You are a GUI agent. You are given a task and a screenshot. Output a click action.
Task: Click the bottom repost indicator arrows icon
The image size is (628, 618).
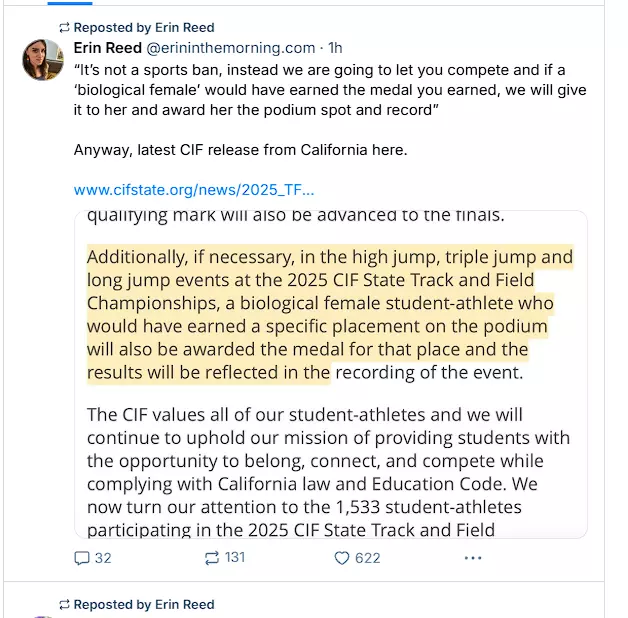coord(65,604)
